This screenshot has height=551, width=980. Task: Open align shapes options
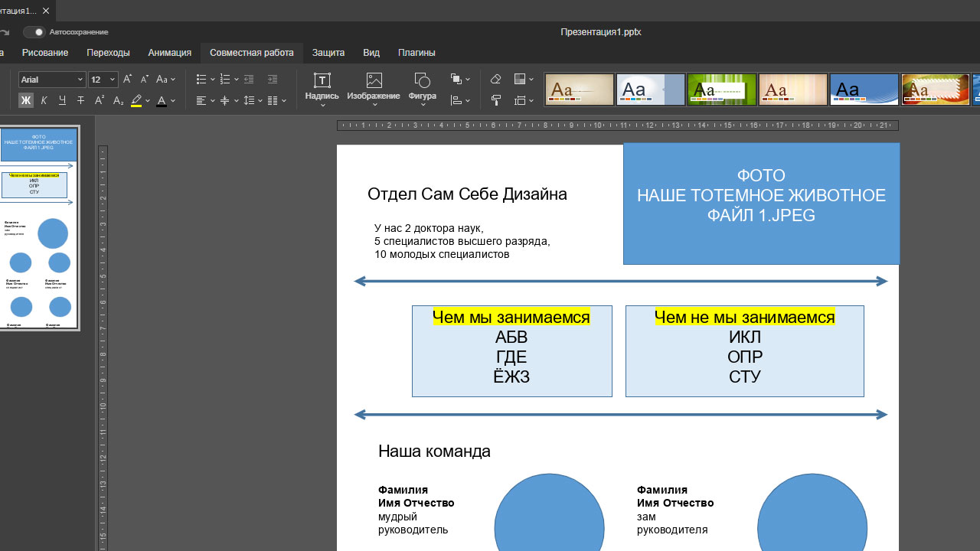[460, 101]
